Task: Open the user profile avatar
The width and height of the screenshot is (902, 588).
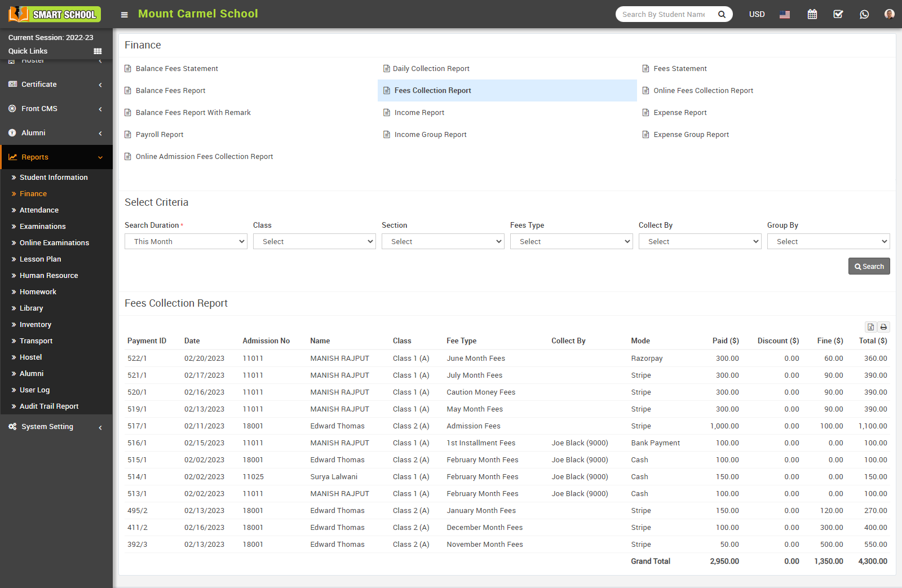Action: [889, 14]
